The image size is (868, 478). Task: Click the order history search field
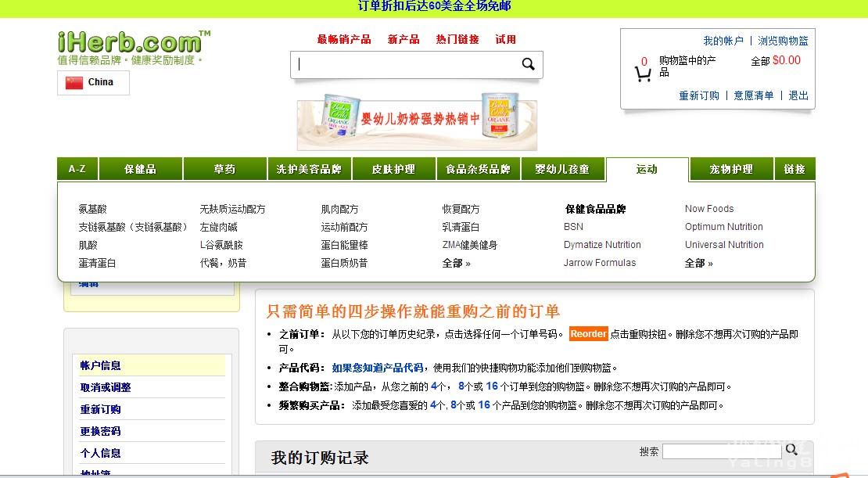tap(723, 451)
